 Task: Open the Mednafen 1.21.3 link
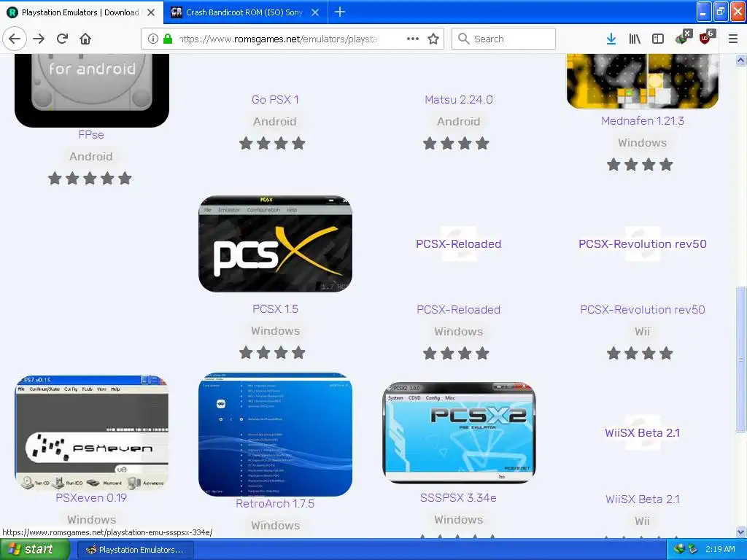pyautogui.click(x=642, y=121)
